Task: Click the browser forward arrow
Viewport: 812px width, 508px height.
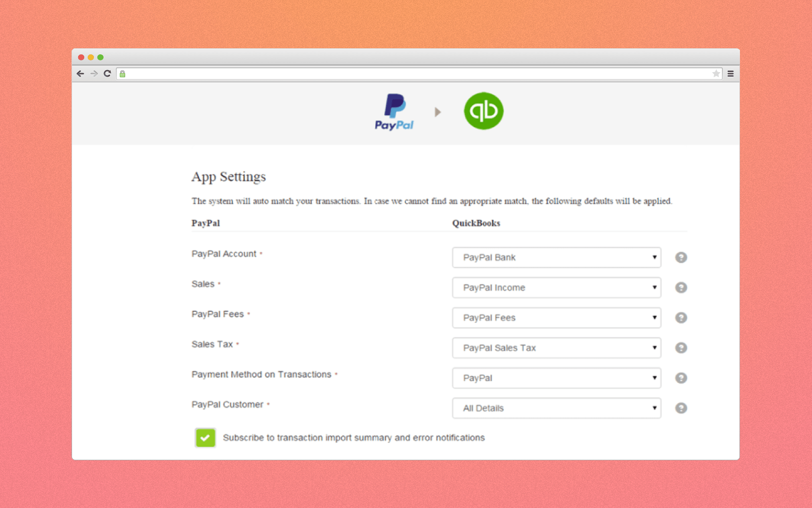Action: (94, 74)
